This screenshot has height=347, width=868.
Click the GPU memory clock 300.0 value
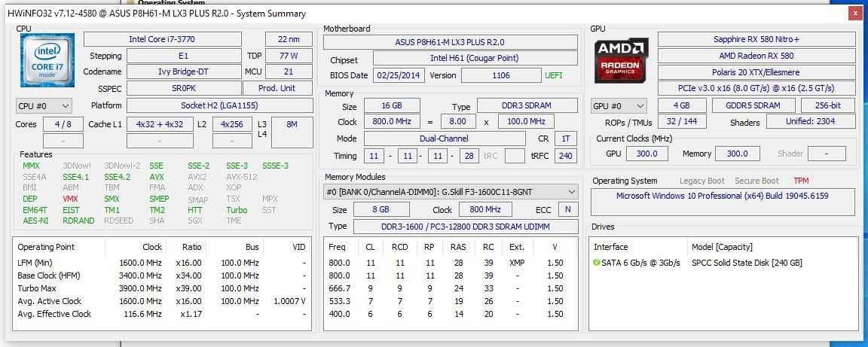pyautogui.click(x=737, y=154)
